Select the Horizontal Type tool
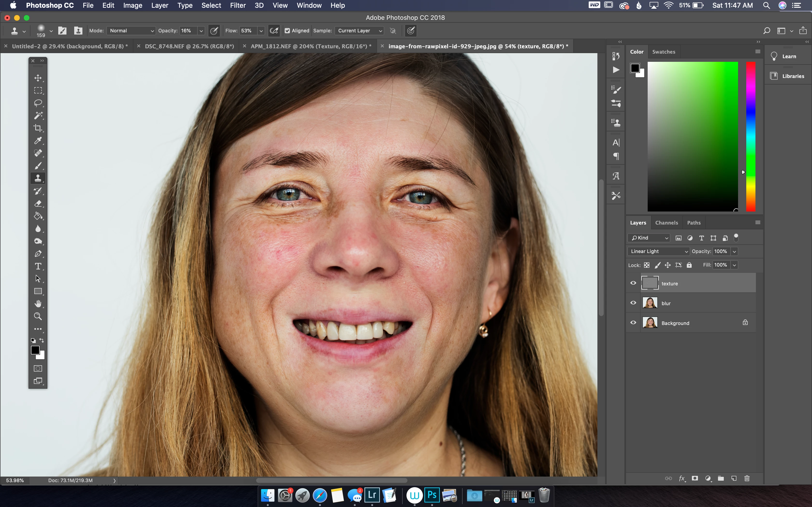The width and height of the screenshot is (812, 507). pos(38,266)
